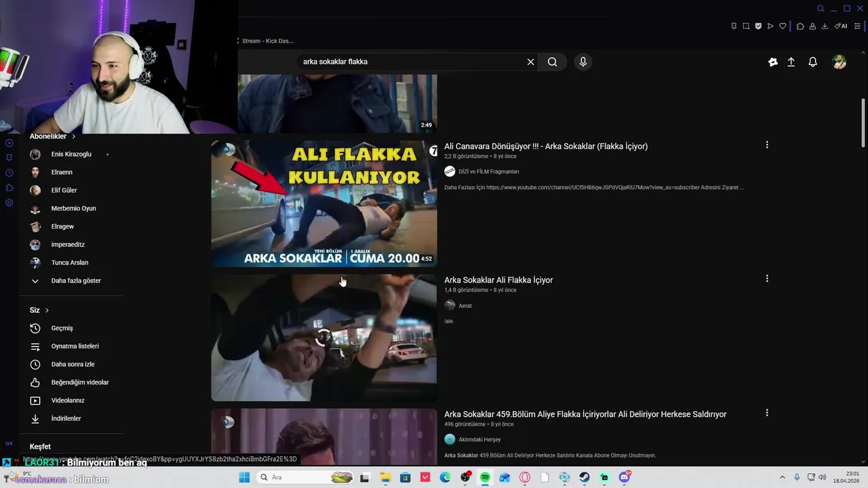Clear the search box with the X icon
This screenshot has width=868, height=488.
530,62
